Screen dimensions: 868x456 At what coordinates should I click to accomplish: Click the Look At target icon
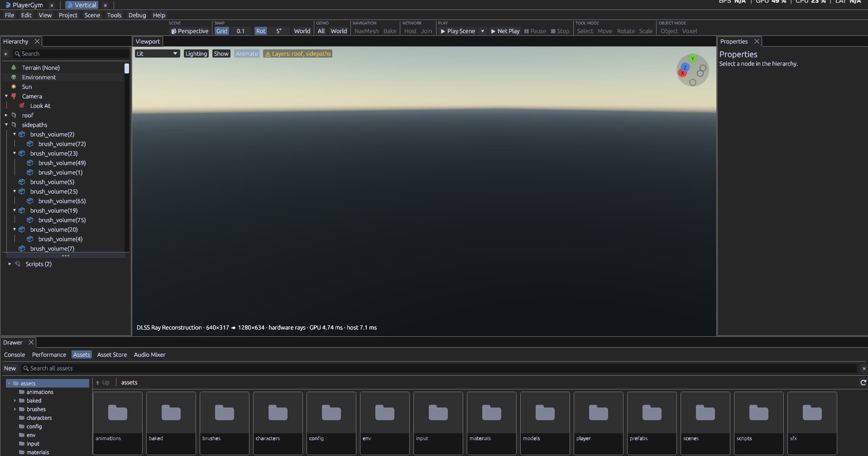22,106
